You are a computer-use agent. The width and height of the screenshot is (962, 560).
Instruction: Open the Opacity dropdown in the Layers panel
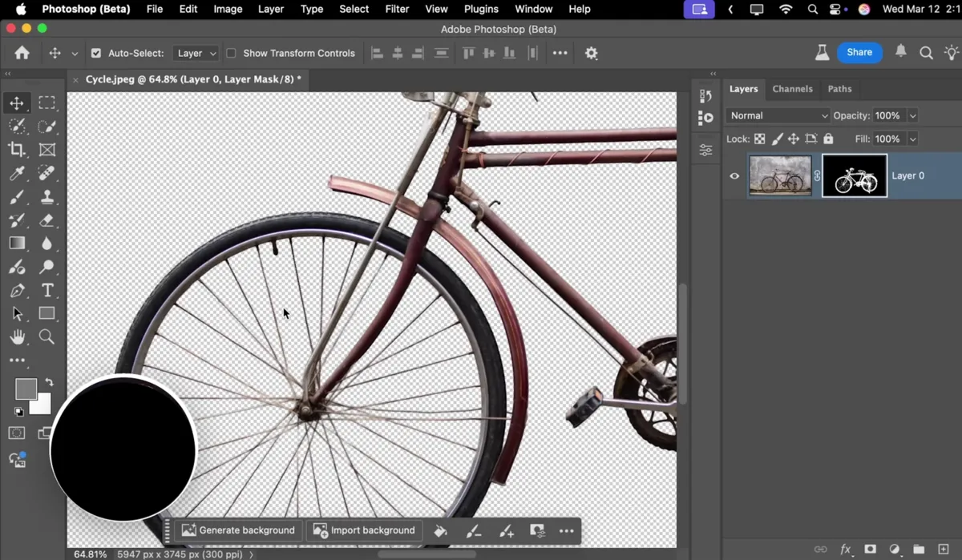click(x=912, y=115)
